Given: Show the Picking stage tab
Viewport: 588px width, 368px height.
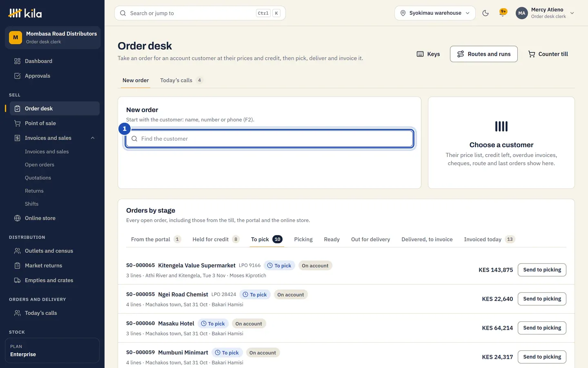Looking at the screenshot, I should (x=303, y=239).
